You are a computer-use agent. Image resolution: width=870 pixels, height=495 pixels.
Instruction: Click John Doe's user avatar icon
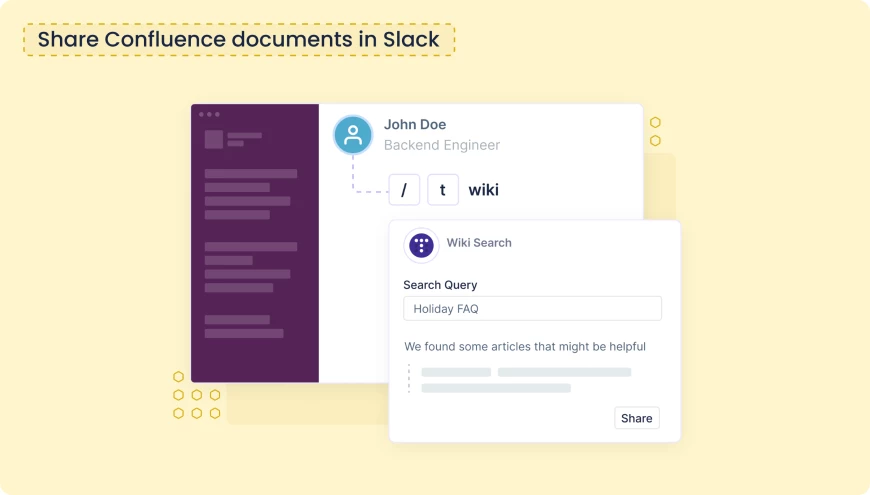(353, 135)
